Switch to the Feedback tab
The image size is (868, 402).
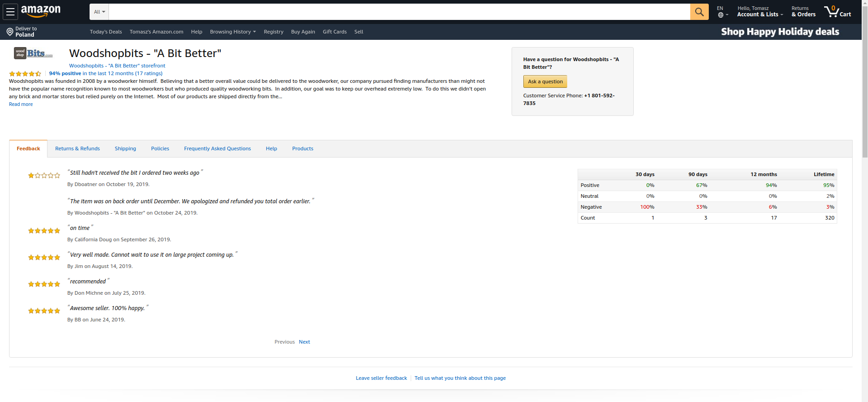point(28,148)
